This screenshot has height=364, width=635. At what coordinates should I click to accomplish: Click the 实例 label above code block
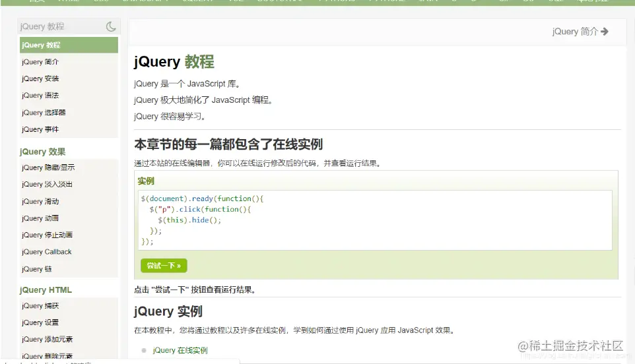146,181
